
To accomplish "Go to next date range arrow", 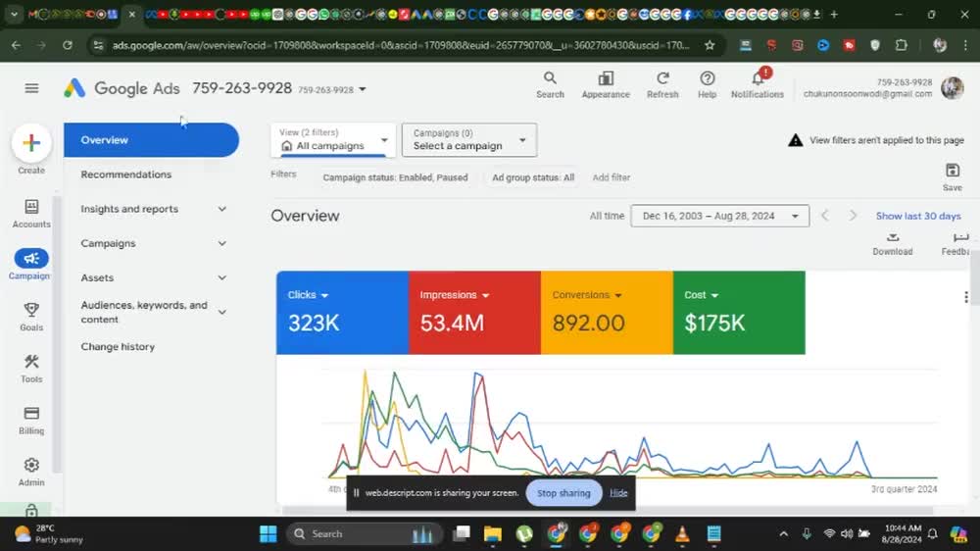I will pos(853,216).
